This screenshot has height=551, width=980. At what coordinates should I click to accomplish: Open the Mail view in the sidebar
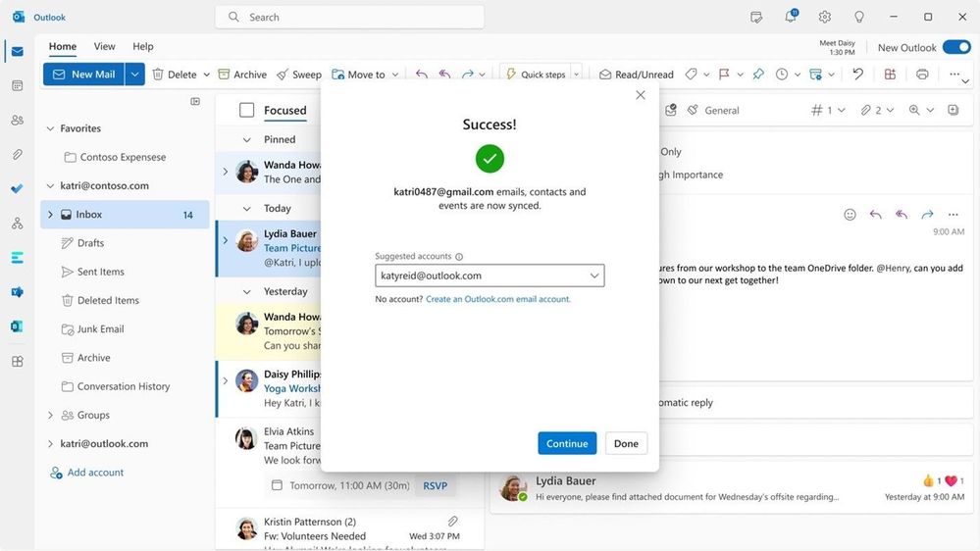(18, 51)
